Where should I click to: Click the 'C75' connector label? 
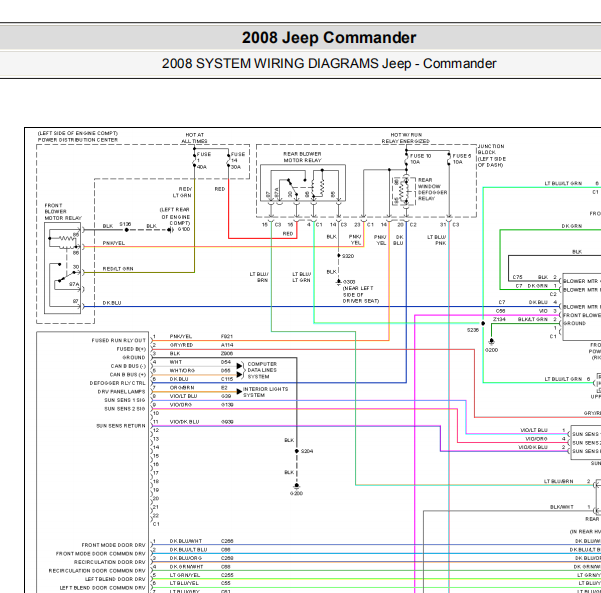(518, 277)
